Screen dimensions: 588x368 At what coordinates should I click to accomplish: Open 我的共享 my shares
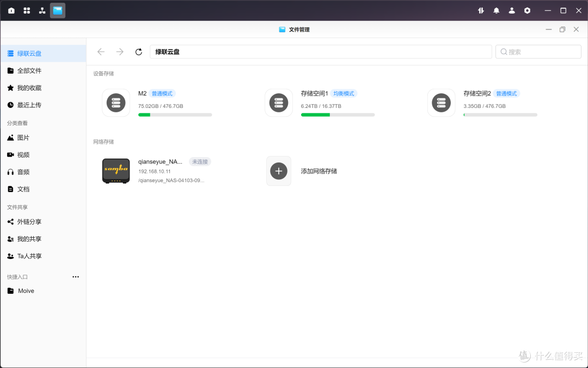pos(43,239)
